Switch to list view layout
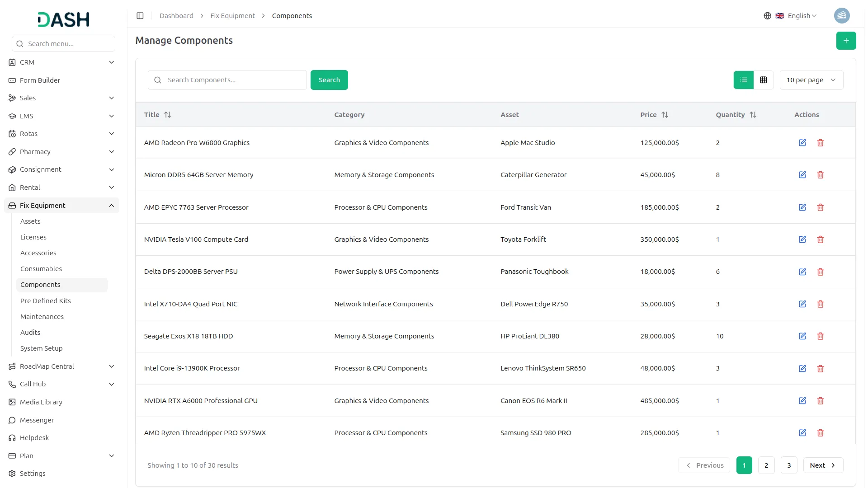The width and height of the screenshot is (868, 488). [x=743, y=80]
